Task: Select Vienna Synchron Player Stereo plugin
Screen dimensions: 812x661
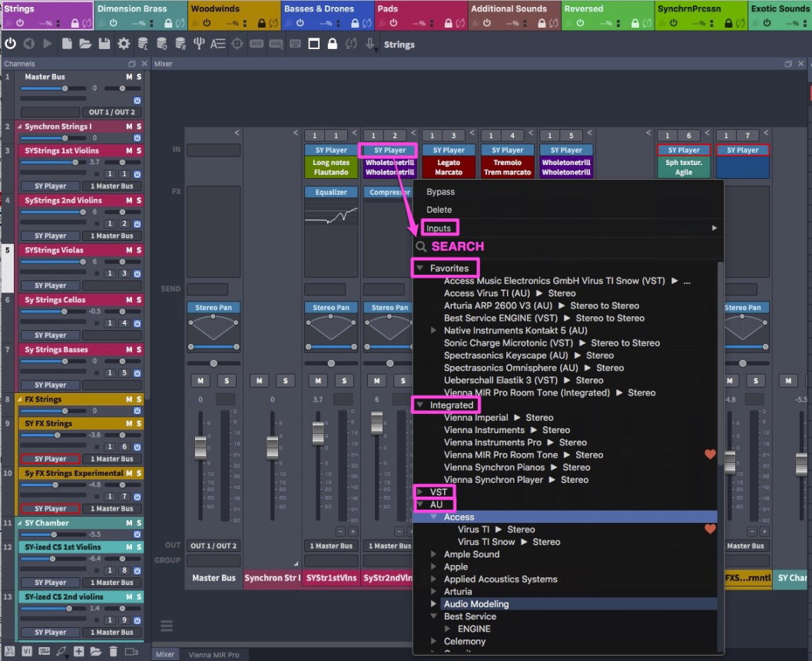Action: (x=515, y=479)
